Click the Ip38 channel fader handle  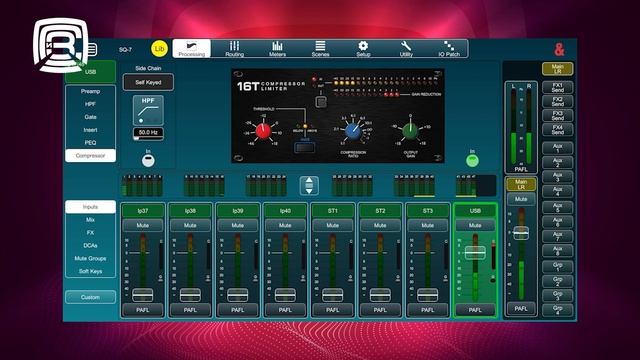tap(190, 295)
